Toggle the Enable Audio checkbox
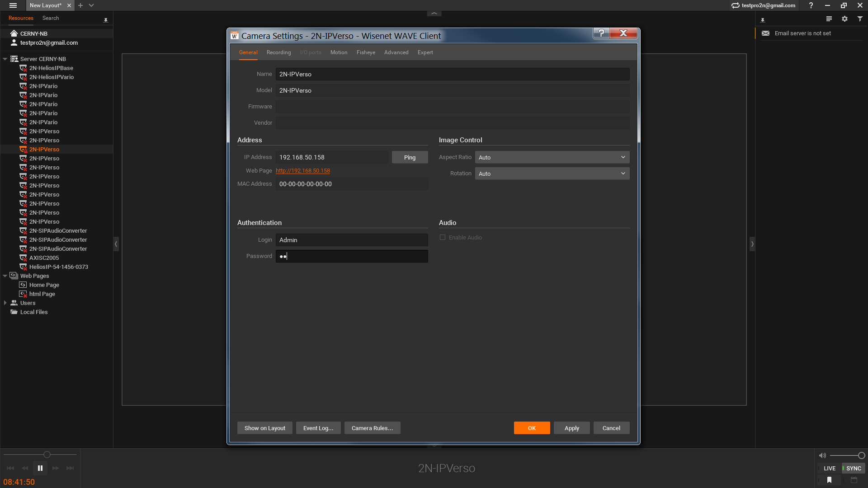The image size is (868, 488). click(x=443, y=238)
